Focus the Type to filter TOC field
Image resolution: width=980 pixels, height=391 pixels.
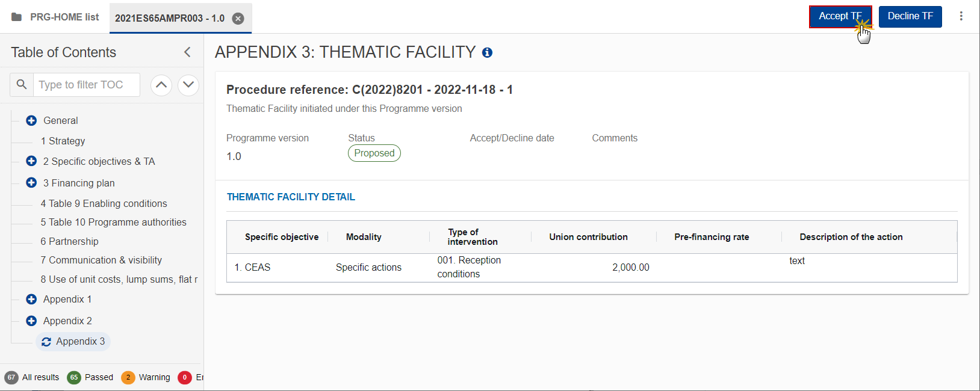pos(86,85)
